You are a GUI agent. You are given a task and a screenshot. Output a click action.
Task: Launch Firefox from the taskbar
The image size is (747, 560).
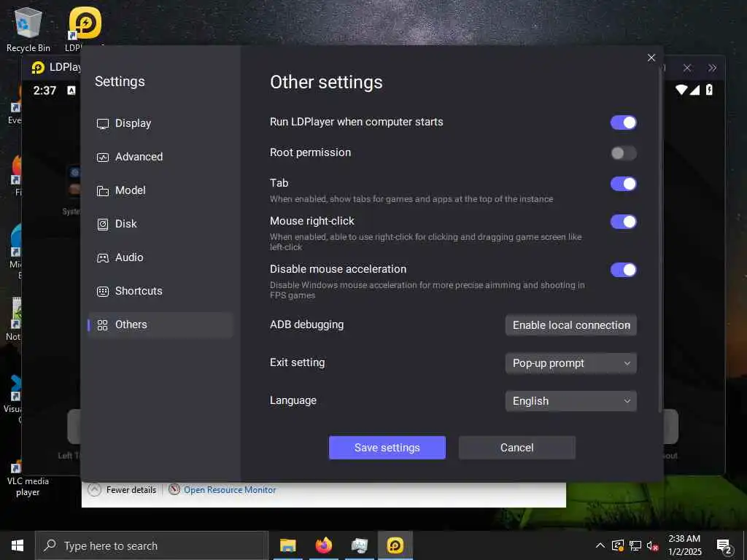click(323, 545)
